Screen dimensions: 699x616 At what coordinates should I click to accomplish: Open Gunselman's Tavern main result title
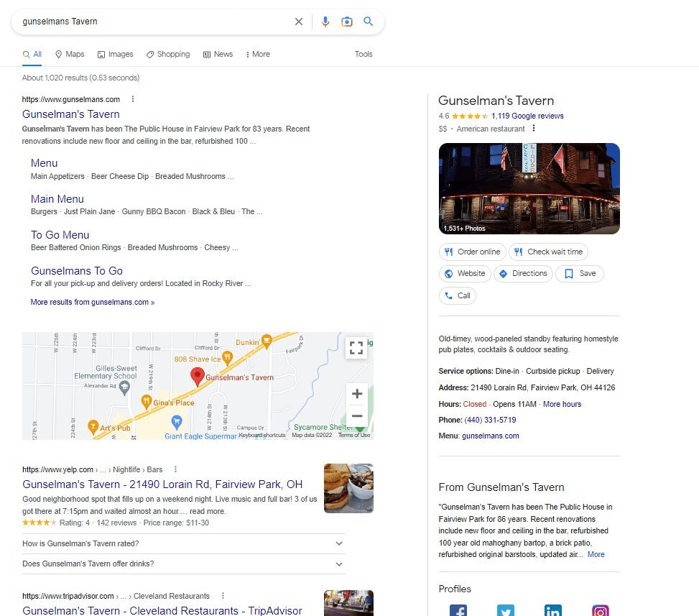71,114
